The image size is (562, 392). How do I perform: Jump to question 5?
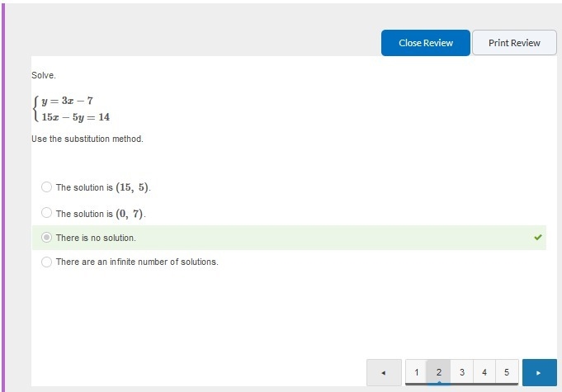507,372
